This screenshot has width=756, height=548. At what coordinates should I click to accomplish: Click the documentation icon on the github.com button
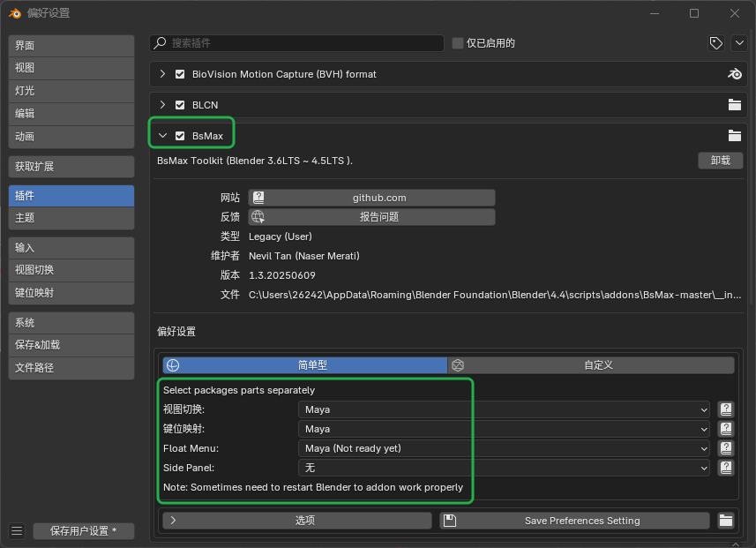click(x=259, y=198)
